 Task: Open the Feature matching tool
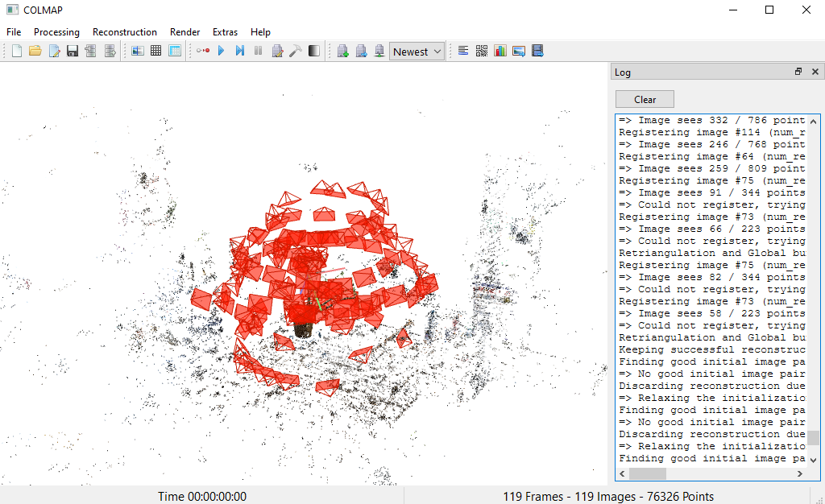pyautogui.click(x=155, y=50)
